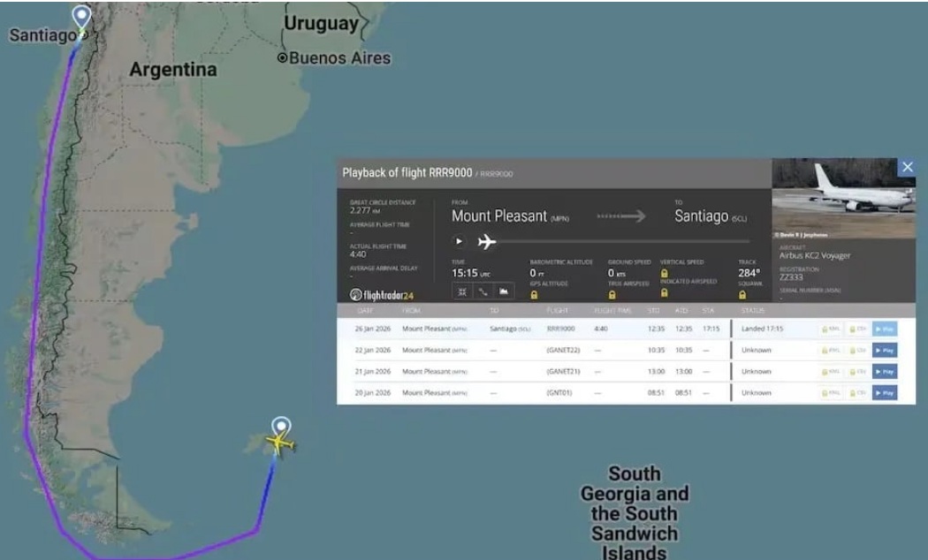The height and width of the screenshot is (560, 928).
Task: Play the 22 Jan 2026 GANET22 flight
Action: [884, 350]
